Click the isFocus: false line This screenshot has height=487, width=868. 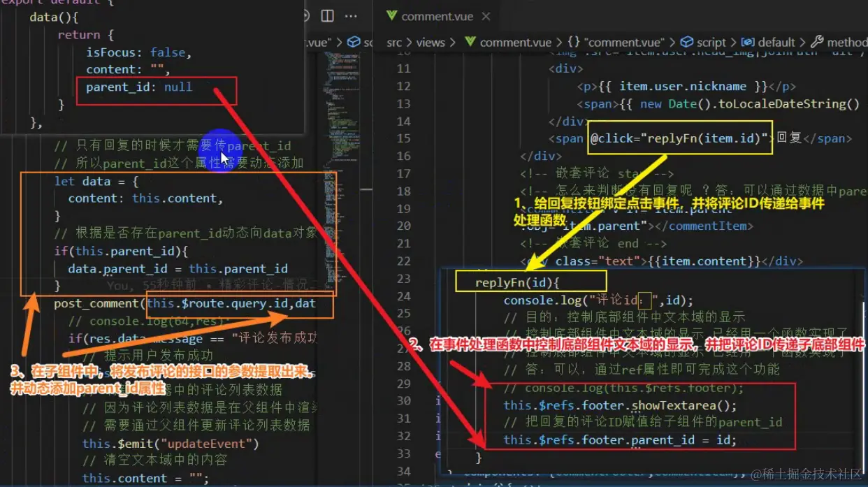tap(138, 52)
